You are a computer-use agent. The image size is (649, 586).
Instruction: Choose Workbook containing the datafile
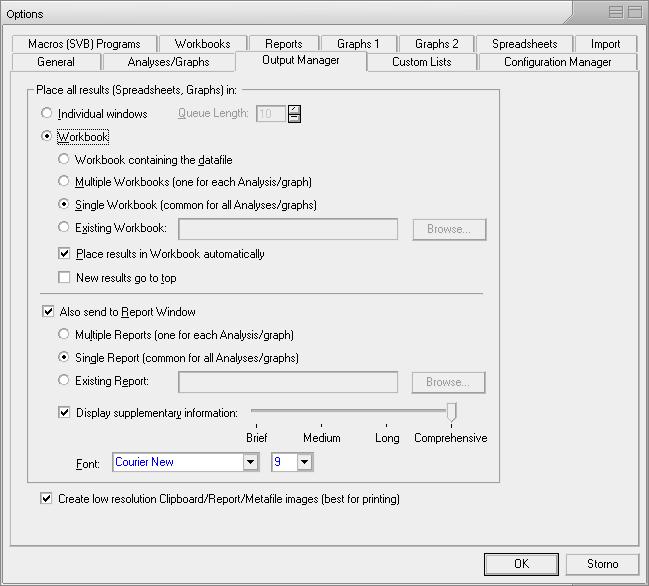(x=63, y=159)
